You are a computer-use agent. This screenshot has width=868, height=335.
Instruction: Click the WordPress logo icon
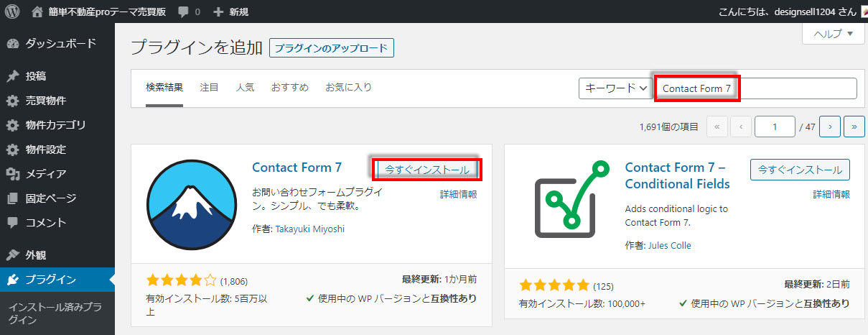coord(12,12)
